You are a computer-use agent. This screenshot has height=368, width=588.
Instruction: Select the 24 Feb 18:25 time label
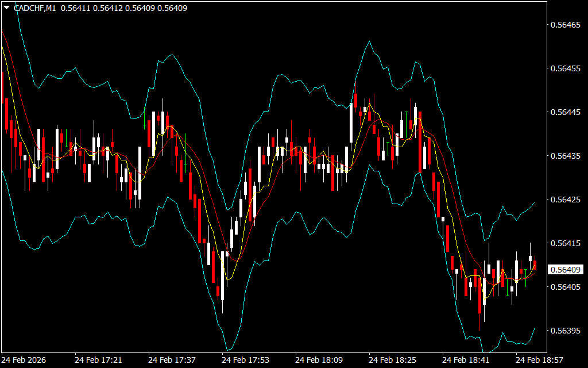(x=392, y=360)
